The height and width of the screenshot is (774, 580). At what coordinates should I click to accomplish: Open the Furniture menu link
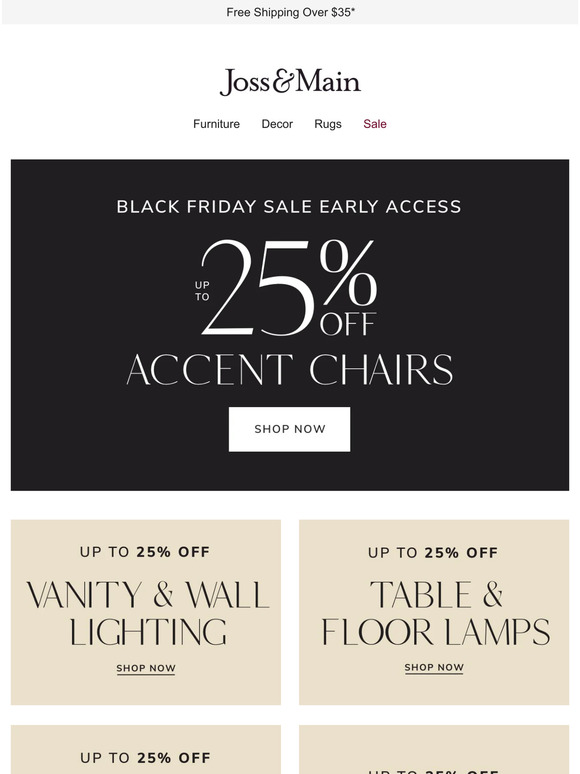(x=216, y=124)
